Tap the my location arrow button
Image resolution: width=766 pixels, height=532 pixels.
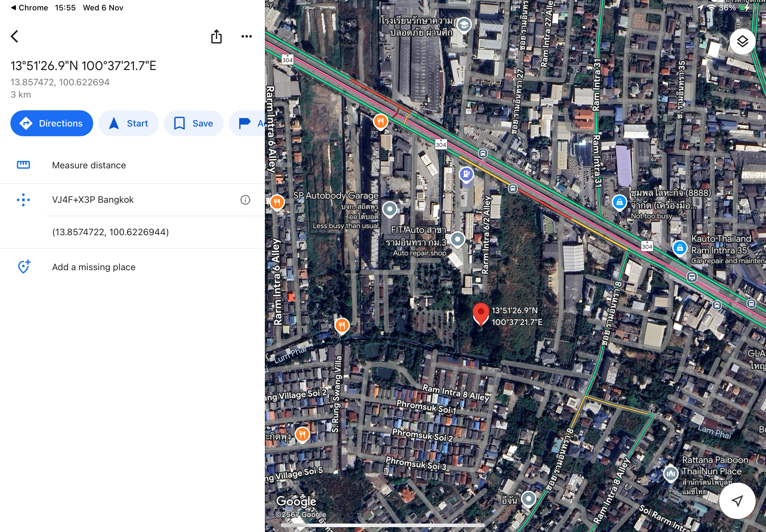[x=737, y=500]
